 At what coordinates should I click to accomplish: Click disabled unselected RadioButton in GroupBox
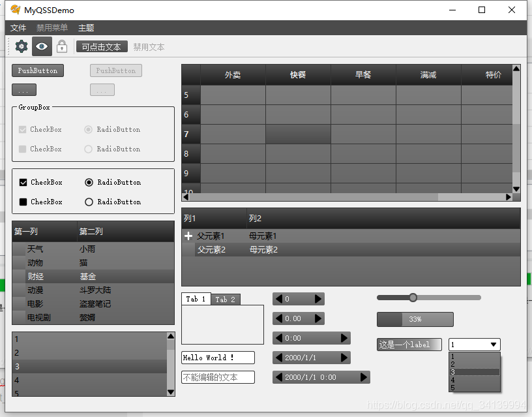click(88, 149)
